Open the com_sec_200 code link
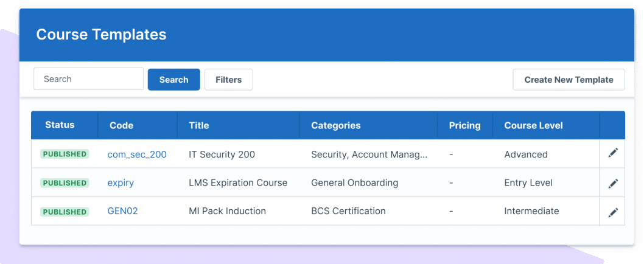The width and height of the screenshot is (644, 264). [137, 155]
